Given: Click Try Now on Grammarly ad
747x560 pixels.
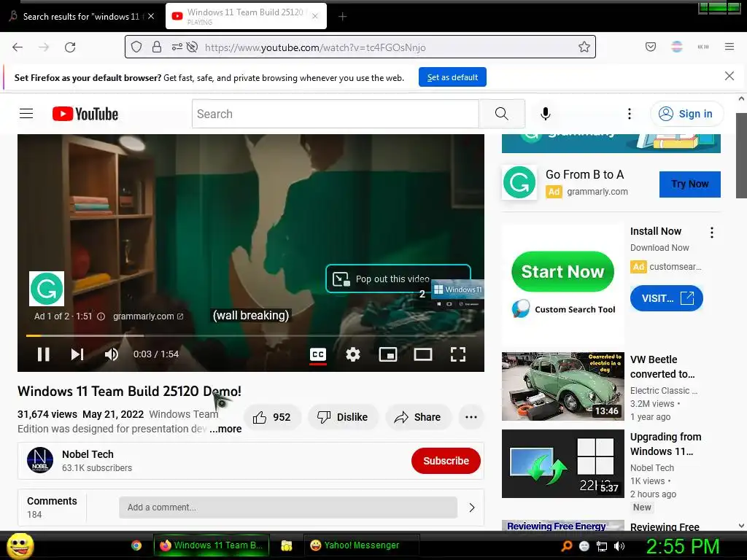Looking at the screenshot, I should click(690, 184).
